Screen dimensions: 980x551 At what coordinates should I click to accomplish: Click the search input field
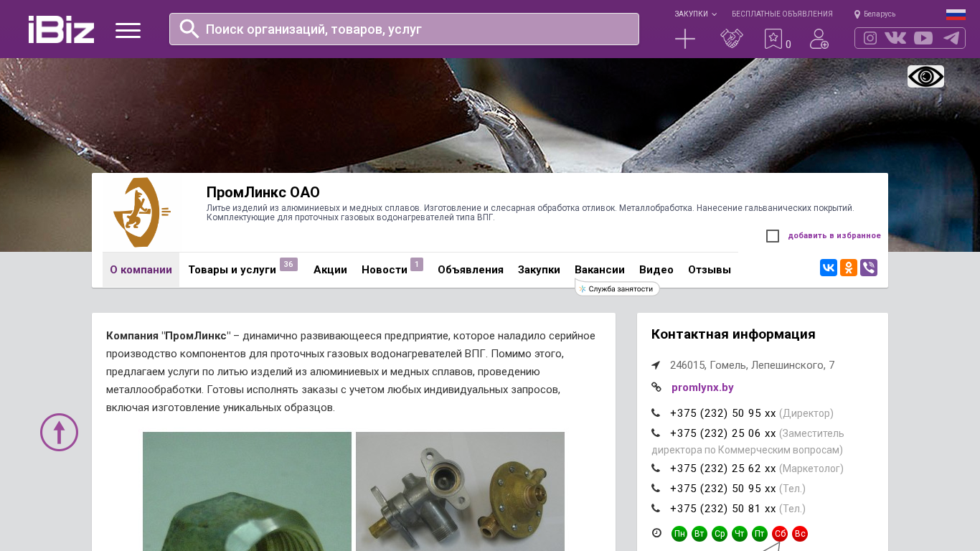[404, 29]
